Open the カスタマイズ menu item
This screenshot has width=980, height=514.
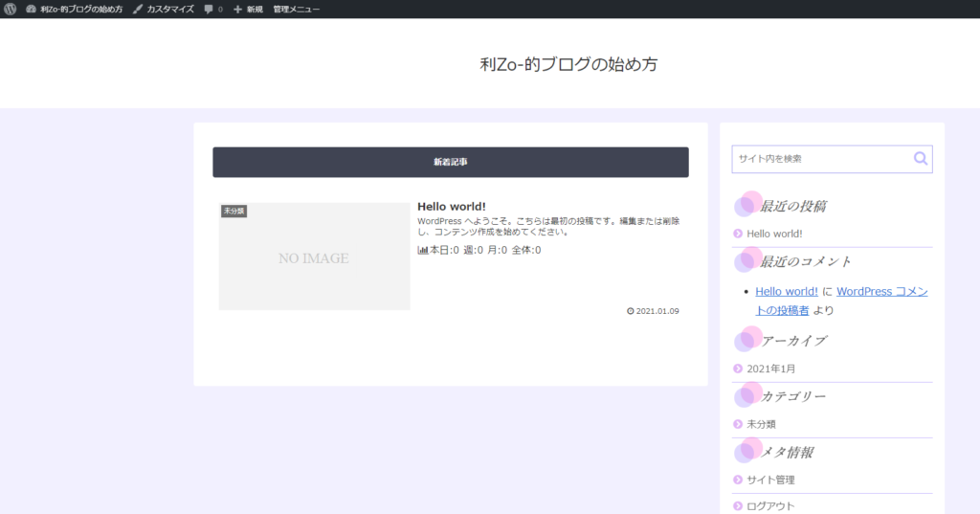click(169, 9)
